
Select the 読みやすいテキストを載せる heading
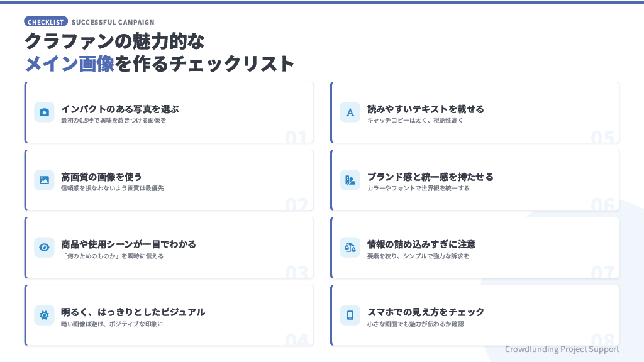(426, 109)
